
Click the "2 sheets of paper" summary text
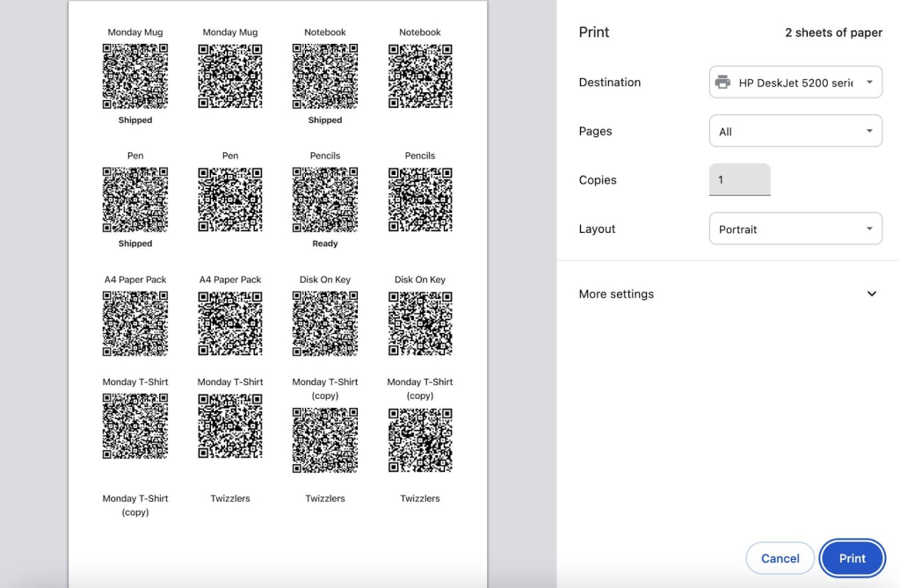coord(833,33)
